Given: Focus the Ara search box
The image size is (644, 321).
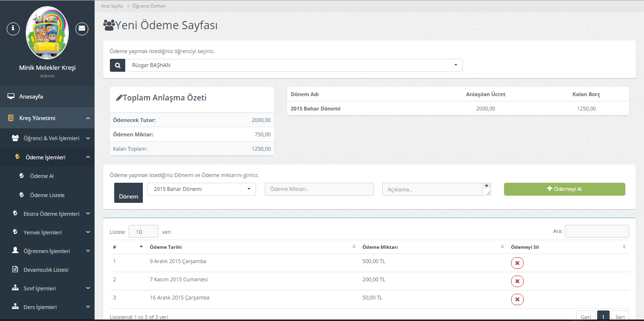Looking at the screenshot, I should (597, 232).
